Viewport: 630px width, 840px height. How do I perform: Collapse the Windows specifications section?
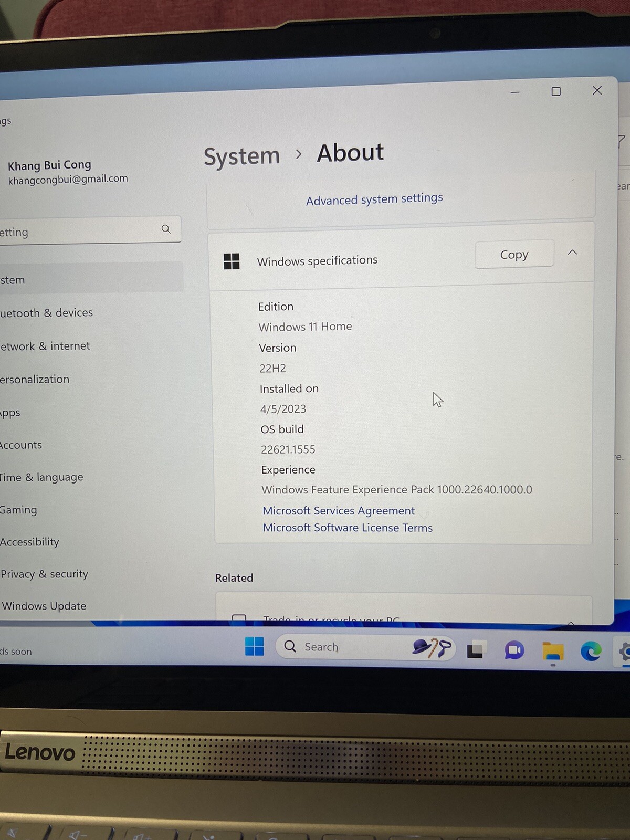coord(572,253)
